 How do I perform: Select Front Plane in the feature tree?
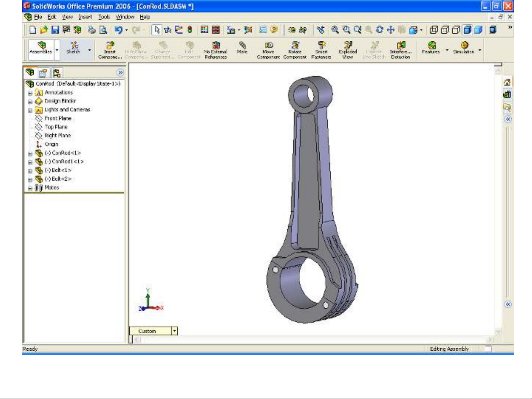tap(58, 118)
